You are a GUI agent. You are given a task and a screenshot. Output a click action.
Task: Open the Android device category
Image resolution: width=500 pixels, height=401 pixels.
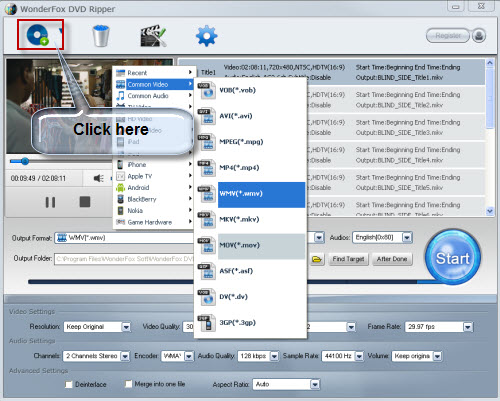(154, 187)
